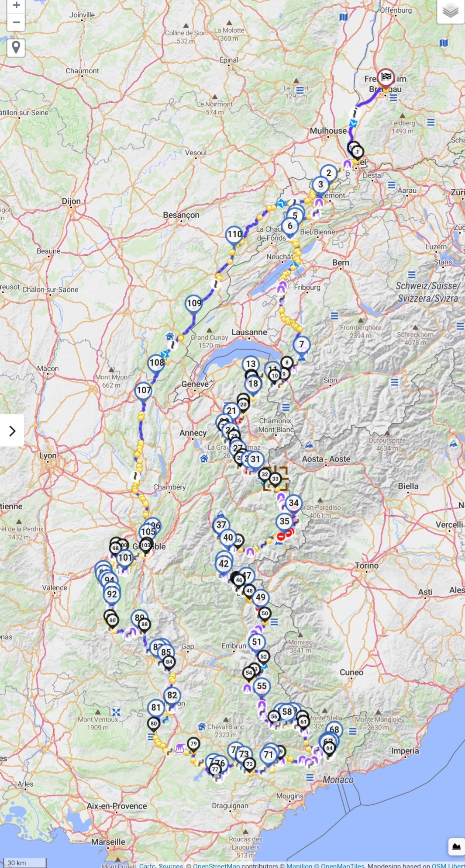This screenshot has width=465, height=868.
Task: Click the OpenMapTiles attribution link
Action: [x=341, y=865]
